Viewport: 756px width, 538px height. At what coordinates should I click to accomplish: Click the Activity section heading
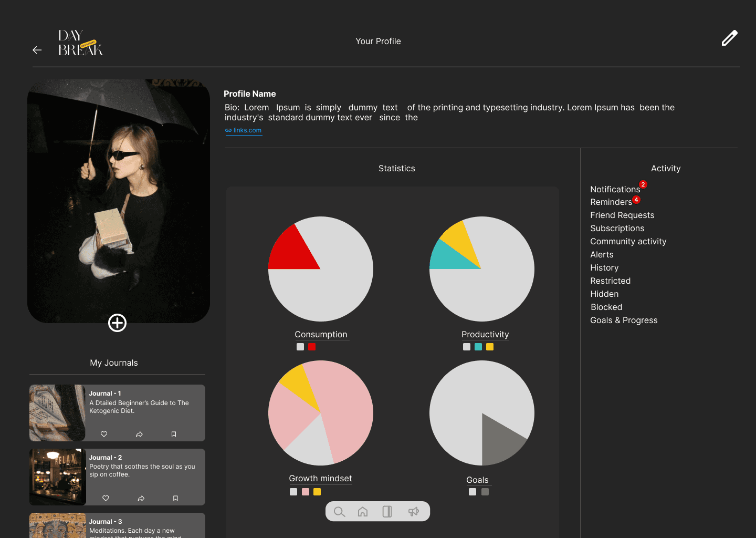[x=666, y=168]
